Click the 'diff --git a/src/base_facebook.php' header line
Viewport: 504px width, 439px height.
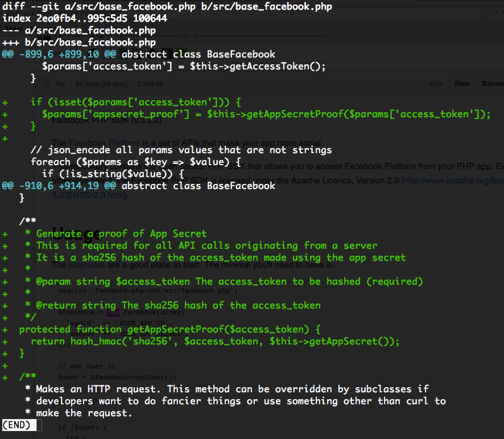[167, 7]
